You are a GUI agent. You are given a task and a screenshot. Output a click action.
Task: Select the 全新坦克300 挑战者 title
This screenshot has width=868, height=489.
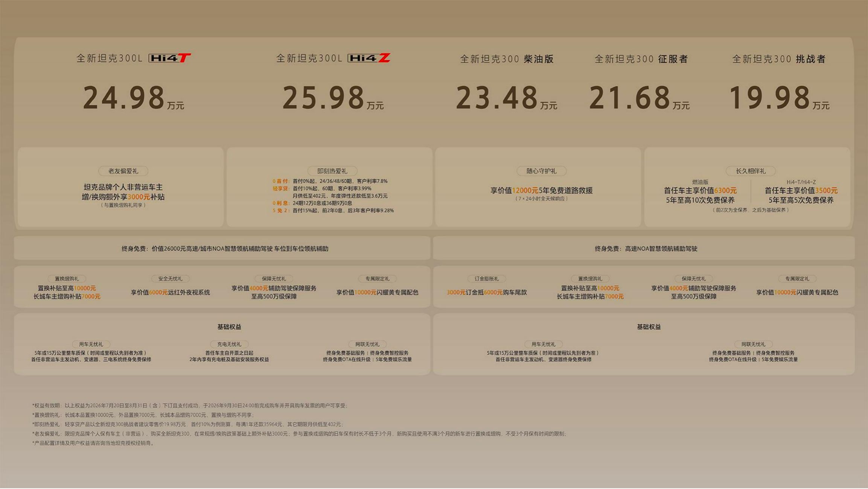point(779,59)
